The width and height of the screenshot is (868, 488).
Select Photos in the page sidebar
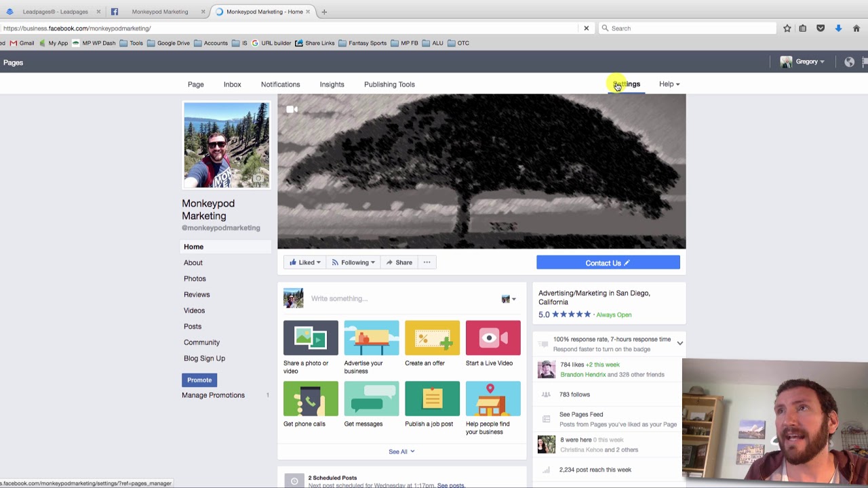(x=195, y=279)
